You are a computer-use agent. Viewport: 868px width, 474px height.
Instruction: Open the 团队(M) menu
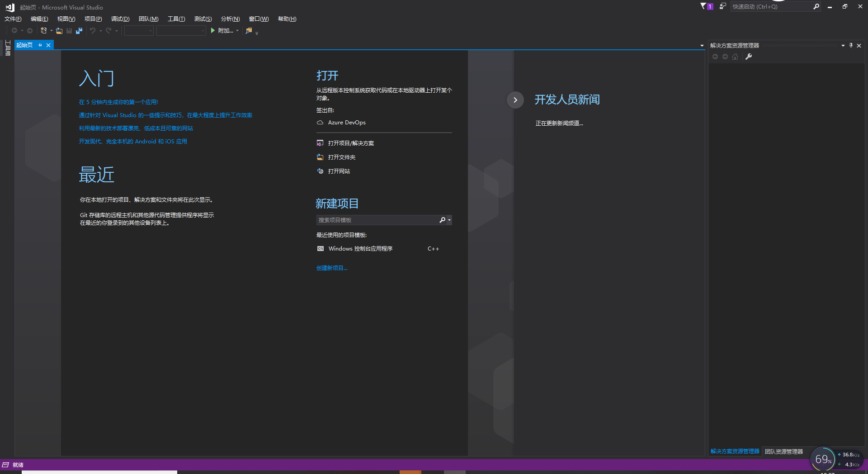(x=148, y=19)
